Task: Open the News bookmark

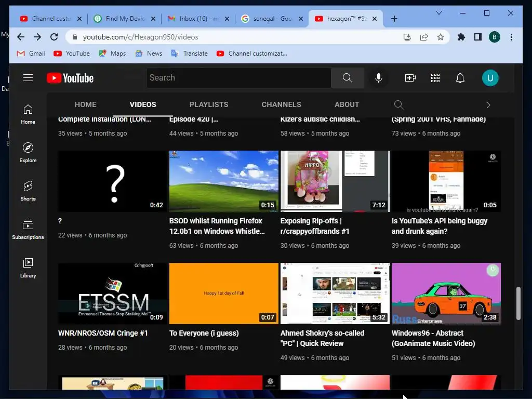Action: coord(149,54)
